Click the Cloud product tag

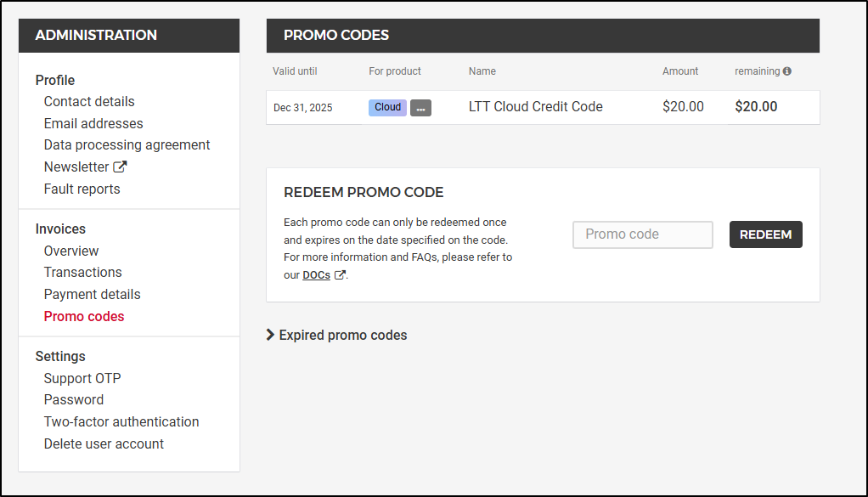(387, 107)
